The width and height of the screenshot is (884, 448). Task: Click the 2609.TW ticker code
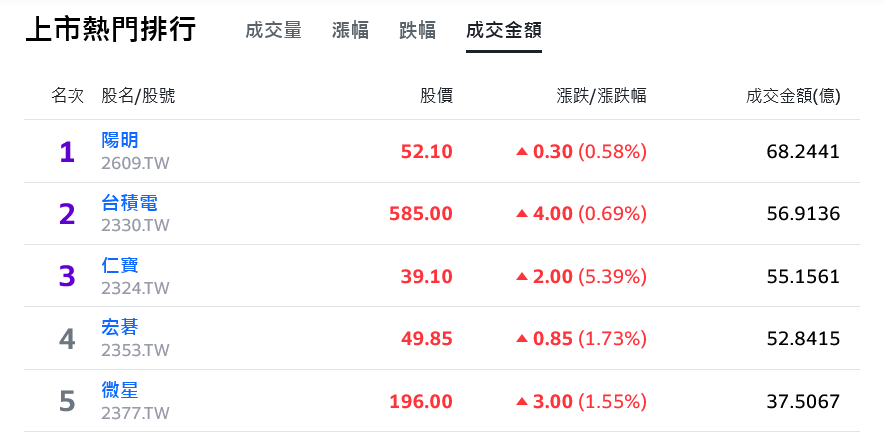click(x=135, y=163)
